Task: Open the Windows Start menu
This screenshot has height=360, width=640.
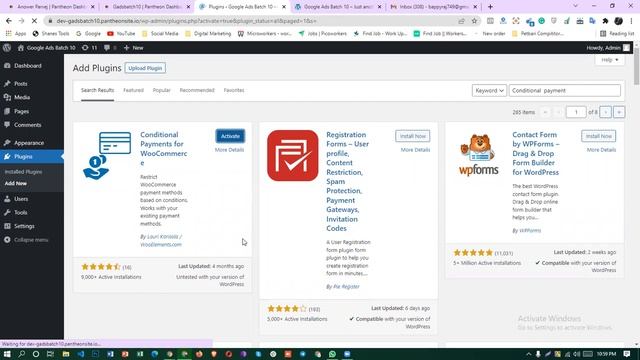Action: (x=7, y=354)
